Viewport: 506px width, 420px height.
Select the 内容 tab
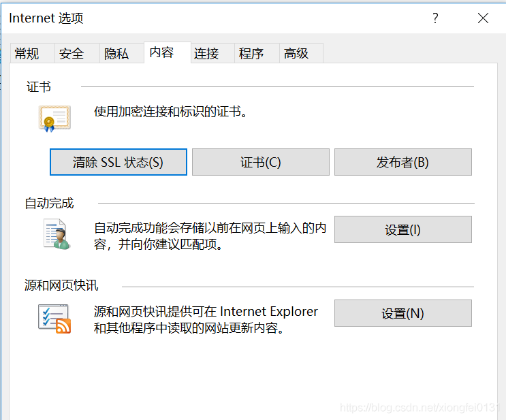tap(168, 52)
